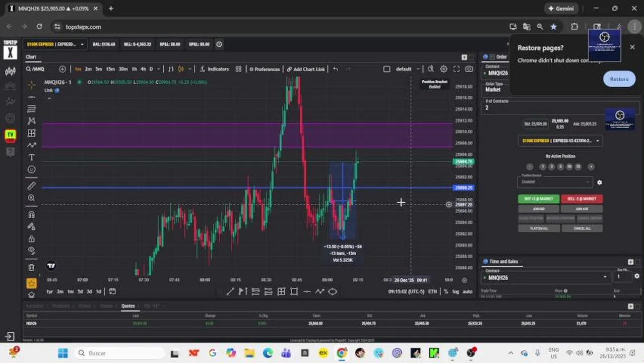Select the Elliott wave pattern tool
644x363 pixels.
tap(31, 145)
